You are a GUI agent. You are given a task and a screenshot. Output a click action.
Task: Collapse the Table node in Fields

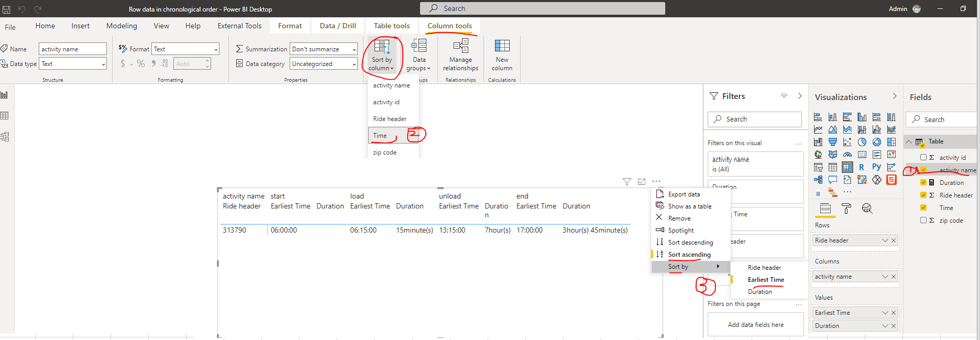(909, 141)
